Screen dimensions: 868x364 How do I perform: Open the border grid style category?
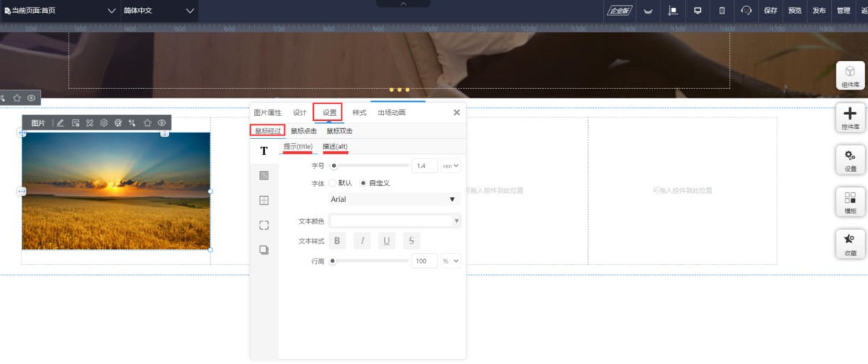[264, 200]
